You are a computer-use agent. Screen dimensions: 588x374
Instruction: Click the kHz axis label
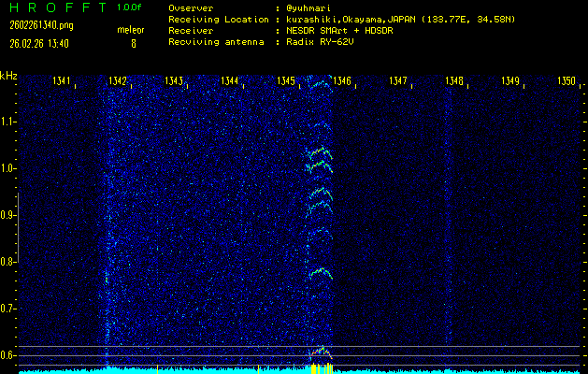tap(8, 76)
